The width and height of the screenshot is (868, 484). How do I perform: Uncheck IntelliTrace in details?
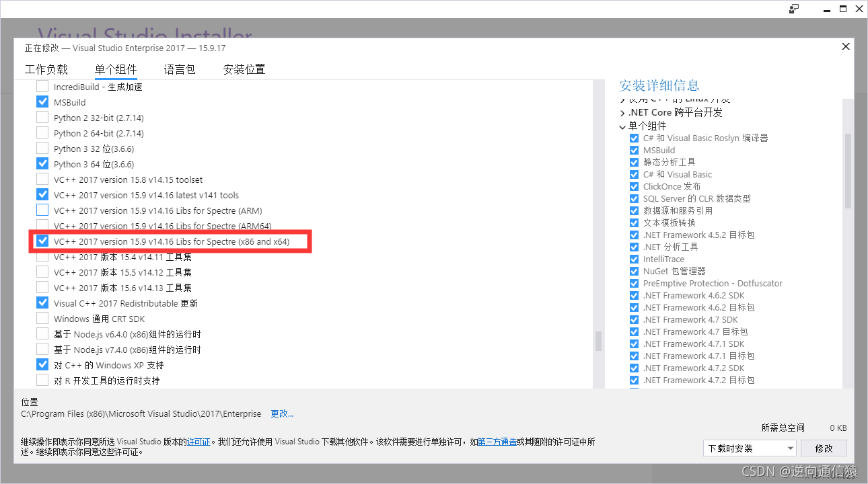tap(634, 259)
